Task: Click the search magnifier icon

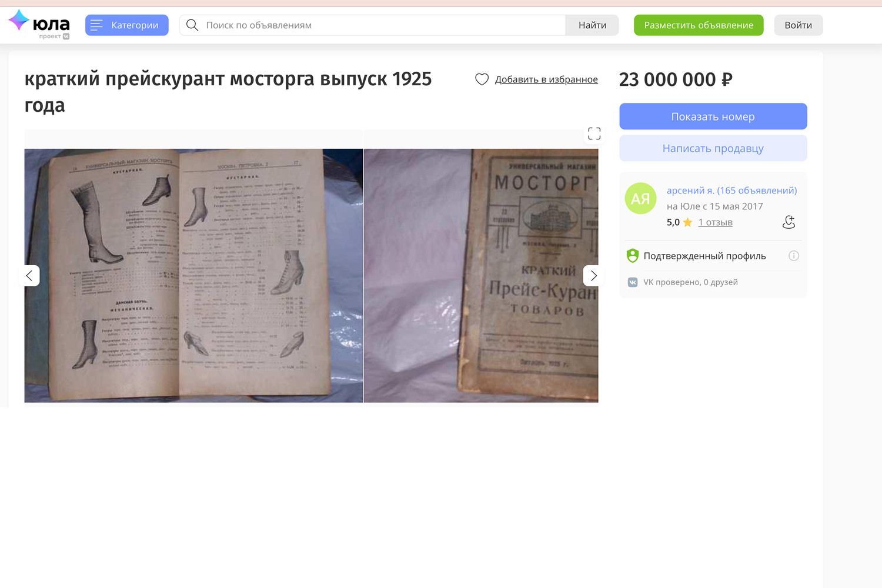Action: [x=192, y=25]
